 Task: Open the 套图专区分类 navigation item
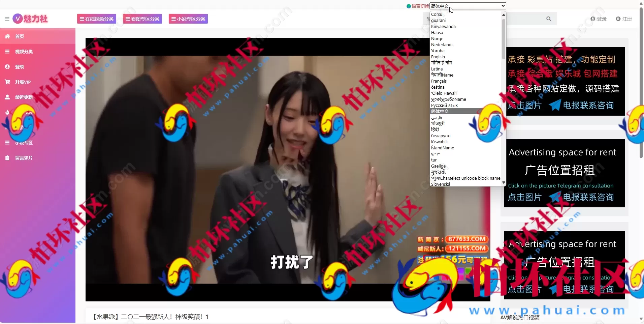(142, 19)
